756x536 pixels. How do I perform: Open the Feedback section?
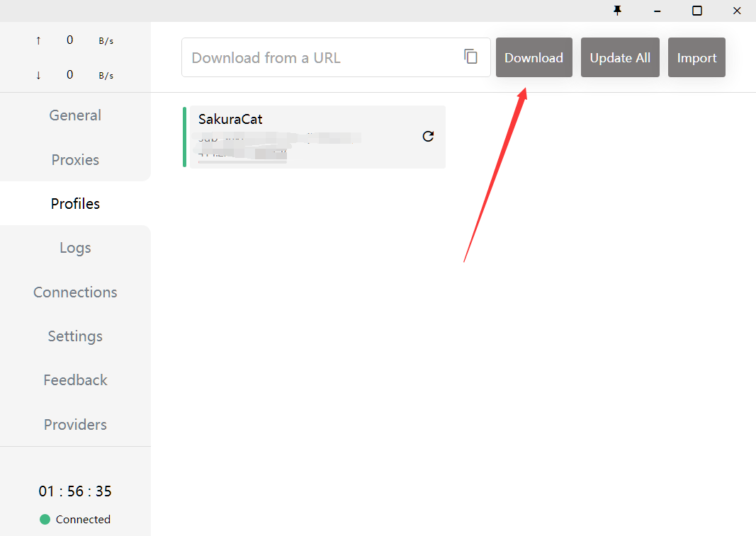pyautogui.click(x=75, y=380)
